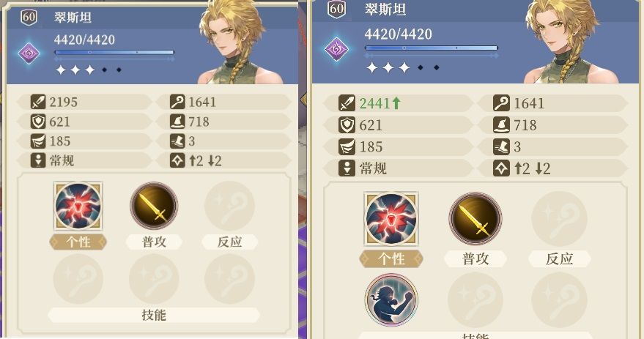644x339 pixels.
Task: Click the purple eye element icon in right panel
Action: [336, 50]
